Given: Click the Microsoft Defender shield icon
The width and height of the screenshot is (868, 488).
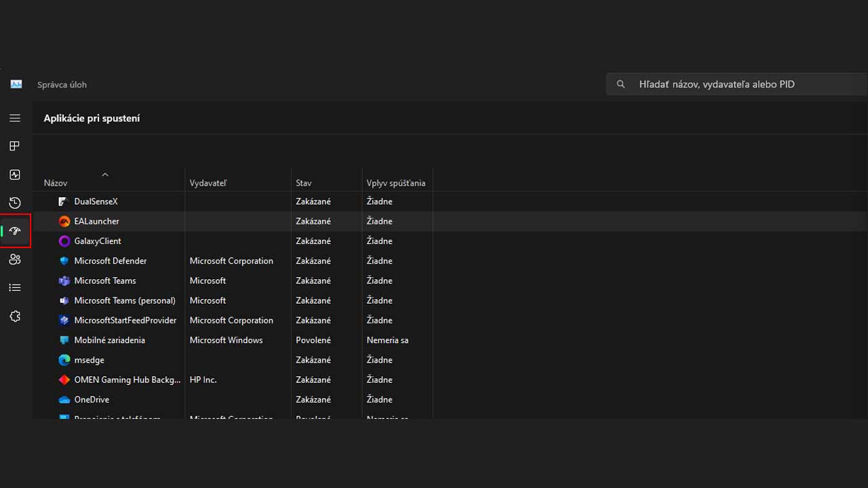Looking at the screenshot, I should pos(64,261).
